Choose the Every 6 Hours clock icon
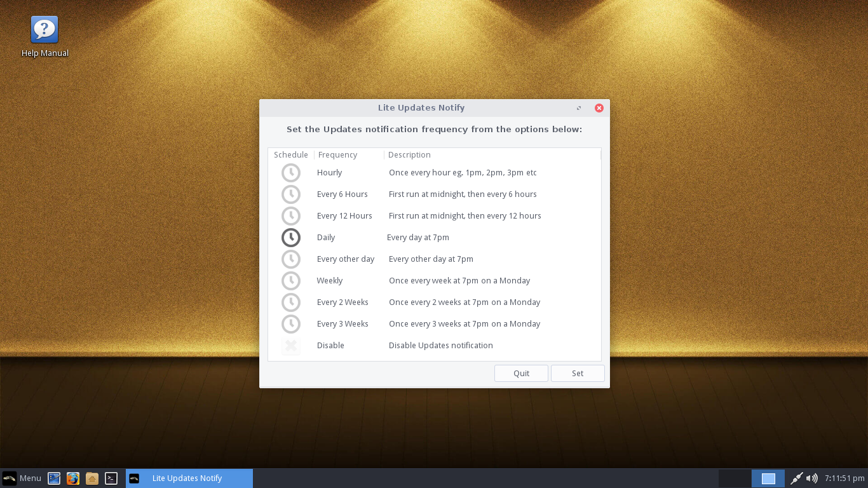Image resolution: width=868 pixels, height=488 pixels. (291, 194)
